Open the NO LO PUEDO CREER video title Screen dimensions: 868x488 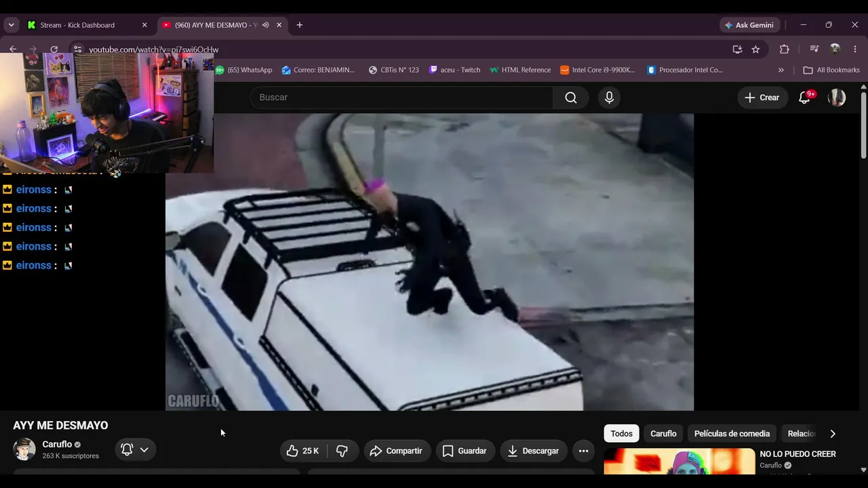coord(798,454)
